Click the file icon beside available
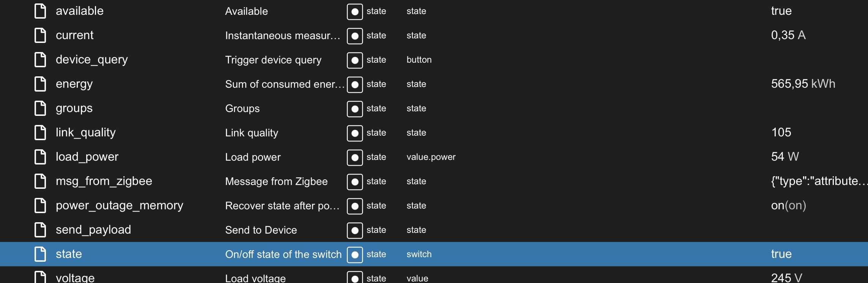Viewport: 868px width, 283px height. (40, 11)
